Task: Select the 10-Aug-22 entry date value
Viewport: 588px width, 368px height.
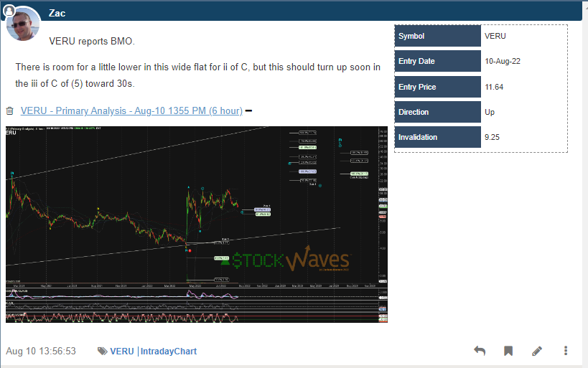Action: tap(503, 61)
